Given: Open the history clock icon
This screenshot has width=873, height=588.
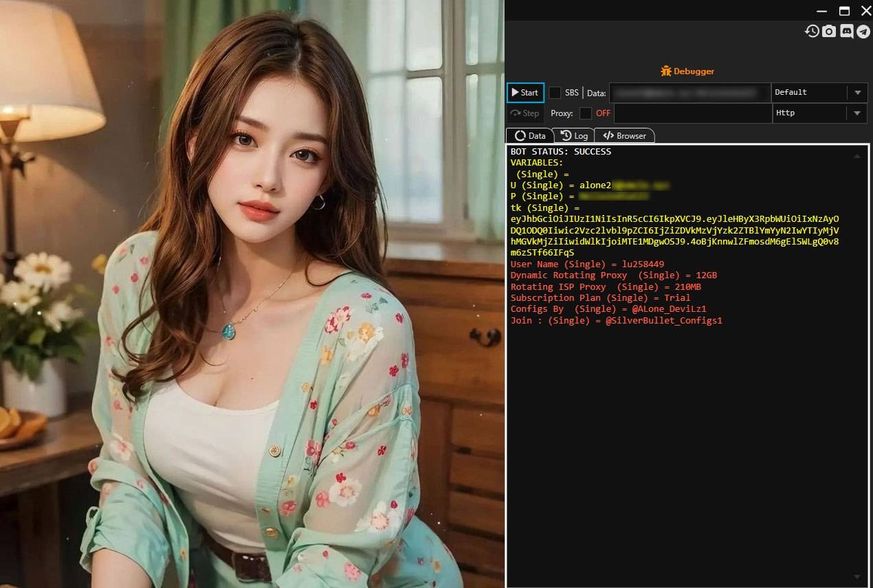Looking at the screenshot, I should pyautogui.click(x=812, y=31).
